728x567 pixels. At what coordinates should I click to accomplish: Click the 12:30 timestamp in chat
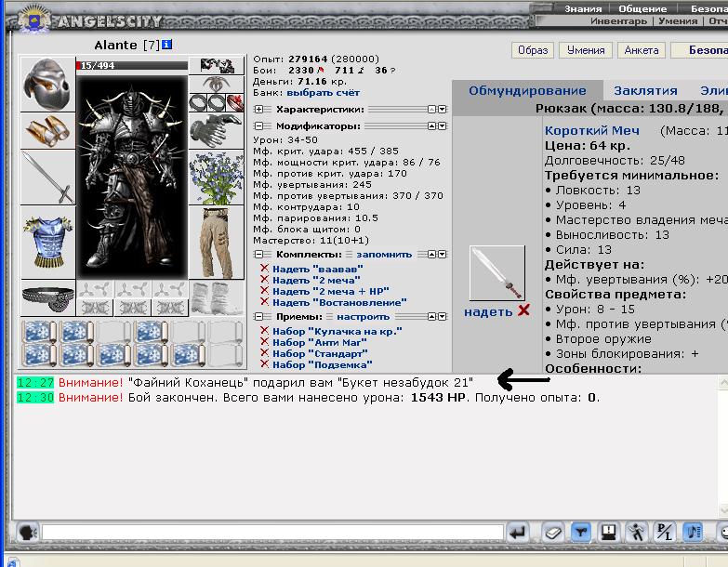(x=35, y=398)
